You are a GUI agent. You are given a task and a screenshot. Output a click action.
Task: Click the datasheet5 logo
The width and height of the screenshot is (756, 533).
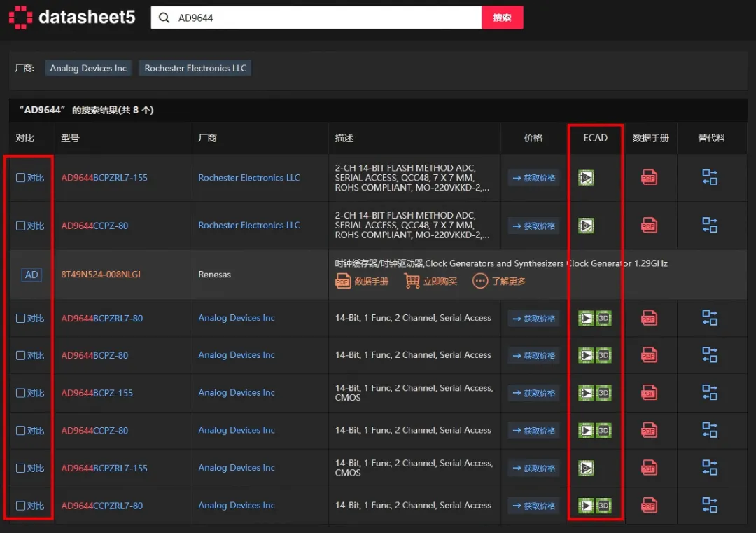[72, 18]
